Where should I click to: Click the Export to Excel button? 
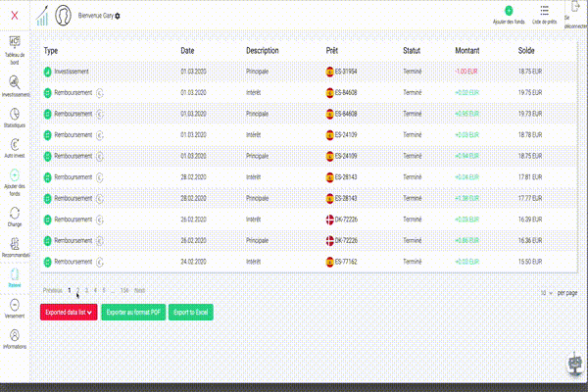189,312
